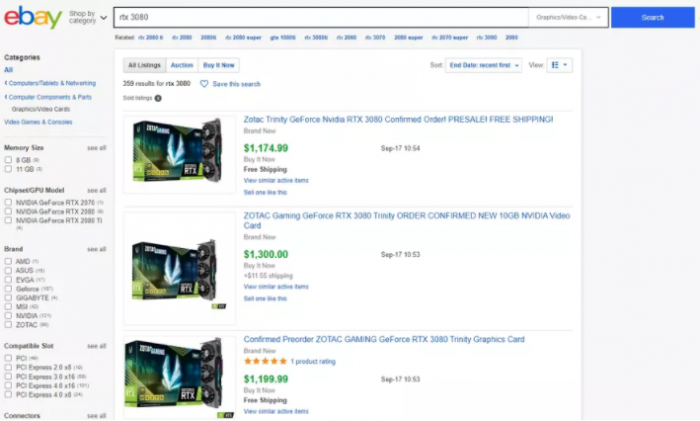Expand see all for Connectors
700x421 pixels.
click(96, 416)
